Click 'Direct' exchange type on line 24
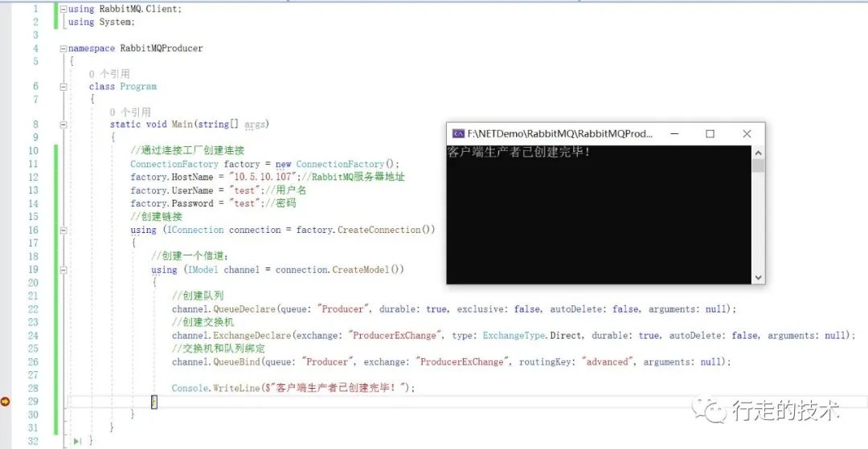 coord(567,335)
